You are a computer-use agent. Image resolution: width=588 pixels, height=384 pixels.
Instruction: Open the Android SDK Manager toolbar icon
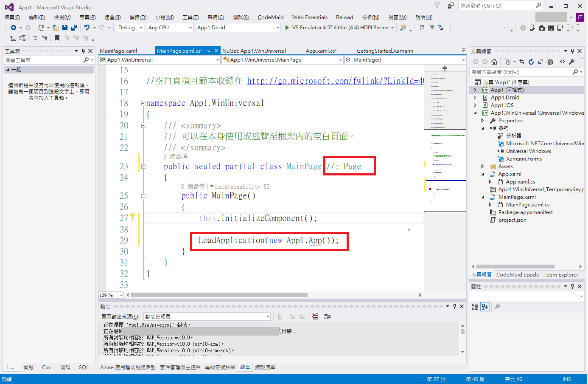pos(542,28)
